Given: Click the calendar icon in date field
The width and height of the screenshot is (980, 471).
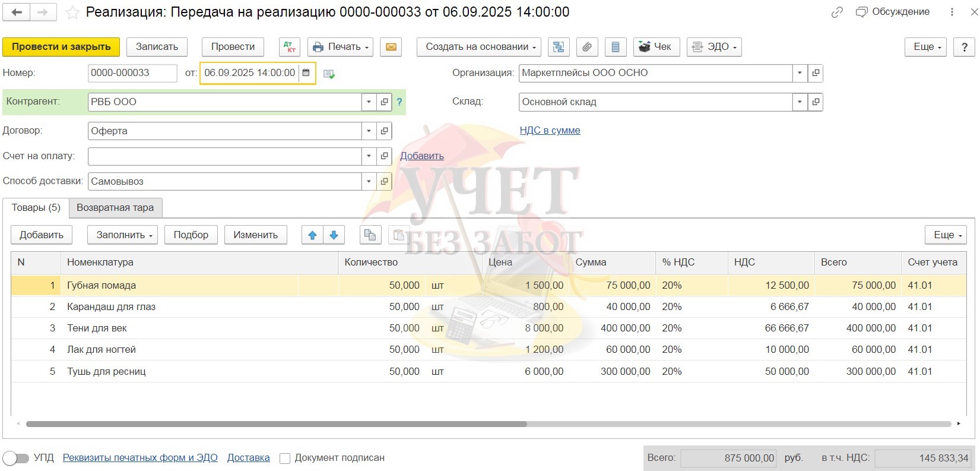Looking at the screenshot, I should [306, 73].
